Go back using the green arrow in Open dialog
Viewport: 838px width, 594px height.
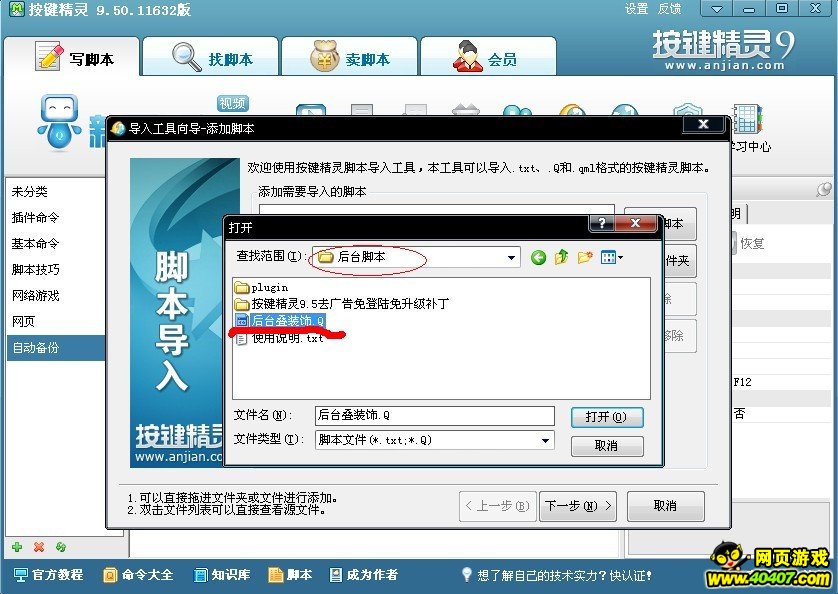538,258
